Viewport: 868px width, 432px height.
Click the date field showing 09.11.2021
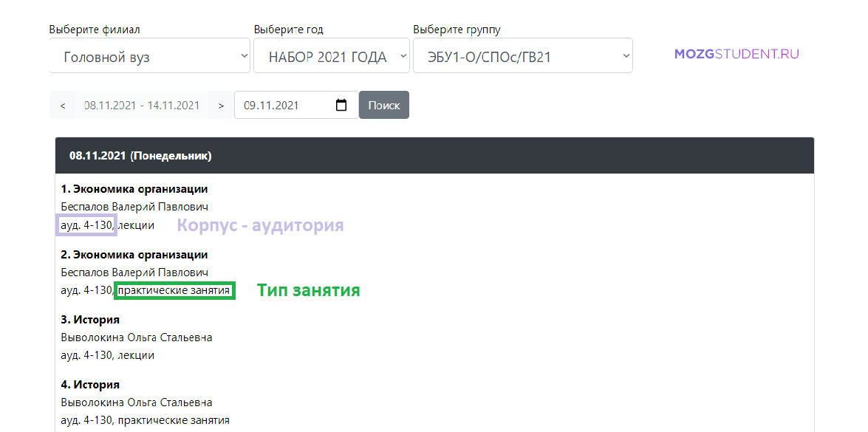296,105
